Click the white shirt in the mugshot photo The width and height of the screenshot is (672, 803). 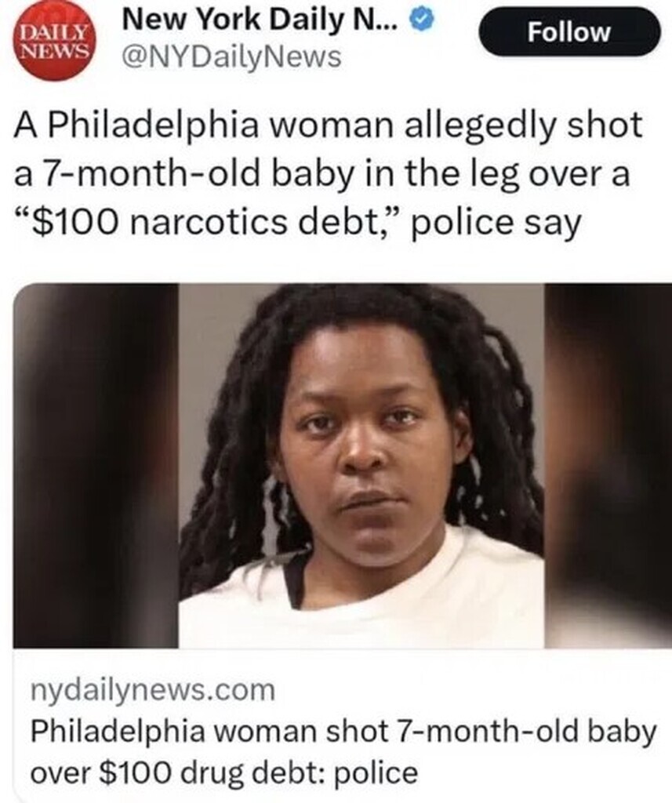(361, 601)
